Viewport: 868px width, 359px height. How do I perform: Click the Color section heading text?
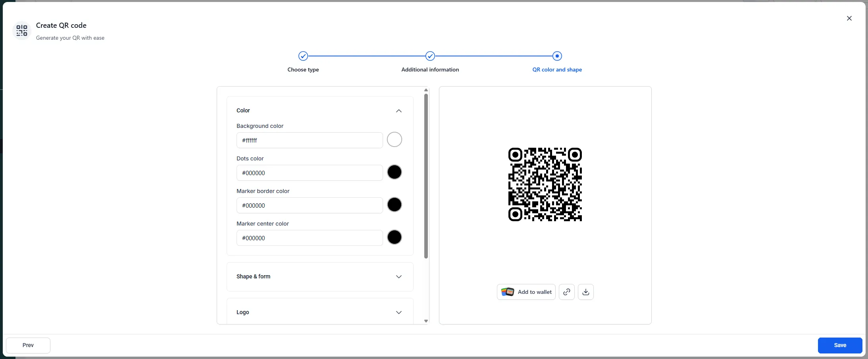[243, 110]
